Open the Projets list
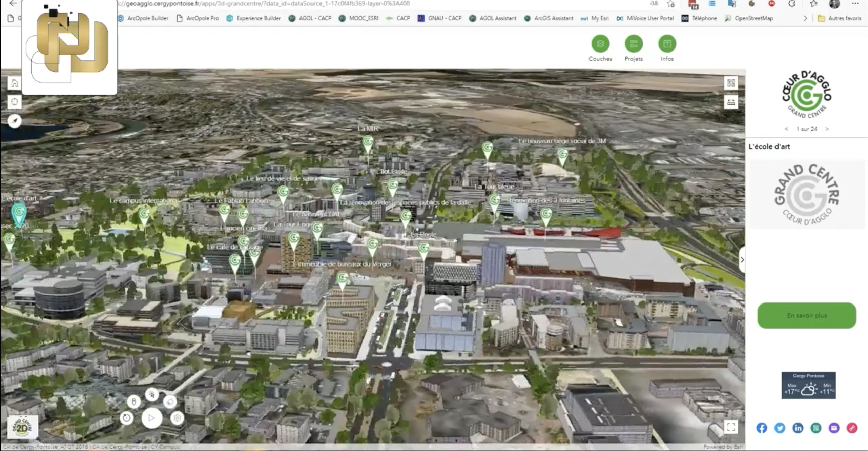The image size is (868, 451). click(634, 44)
